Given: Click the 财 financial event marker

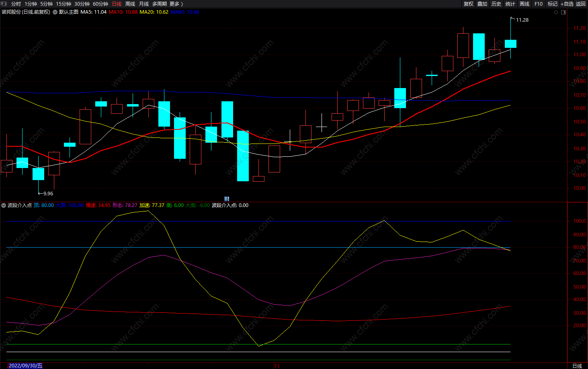Looking at the screenshot, I should (x=227, y=199).
